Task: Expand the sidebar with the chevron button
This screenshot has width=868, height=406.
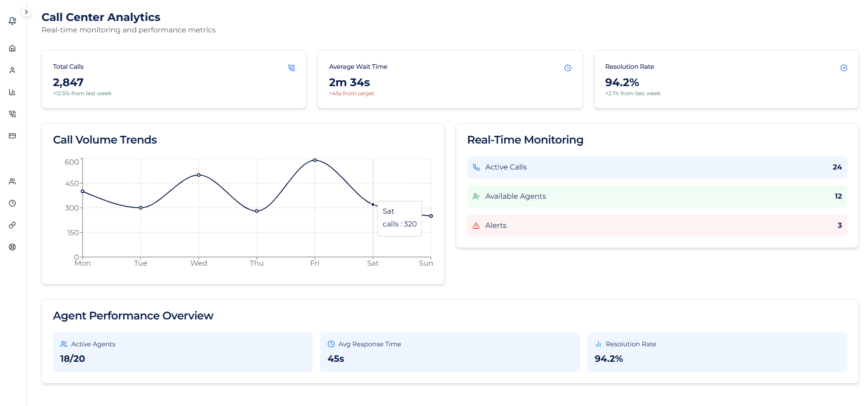Action: tap(26, 12)
